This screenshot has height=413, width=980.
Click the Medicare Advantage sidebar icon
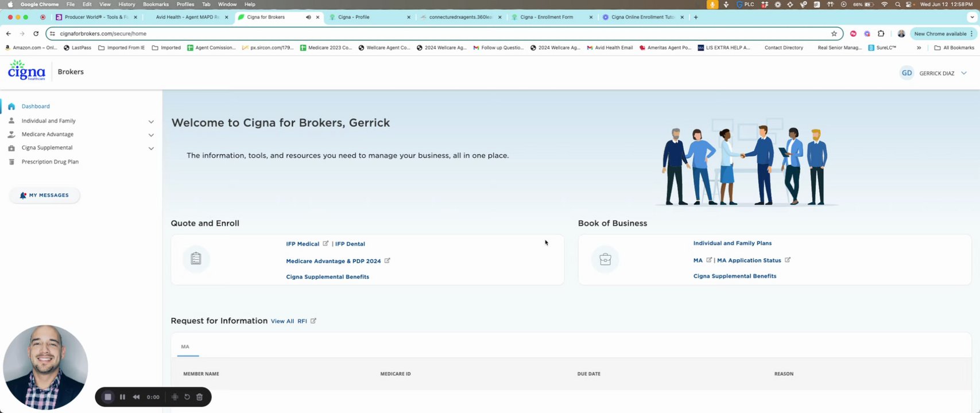tap(11, 134)
